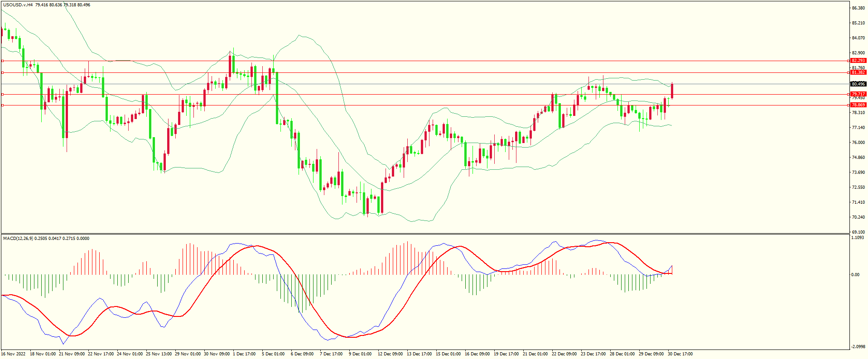Click left-edge handle of the 78.869 line
This screenshot has width=868, height=359.
tap(2, 105)
